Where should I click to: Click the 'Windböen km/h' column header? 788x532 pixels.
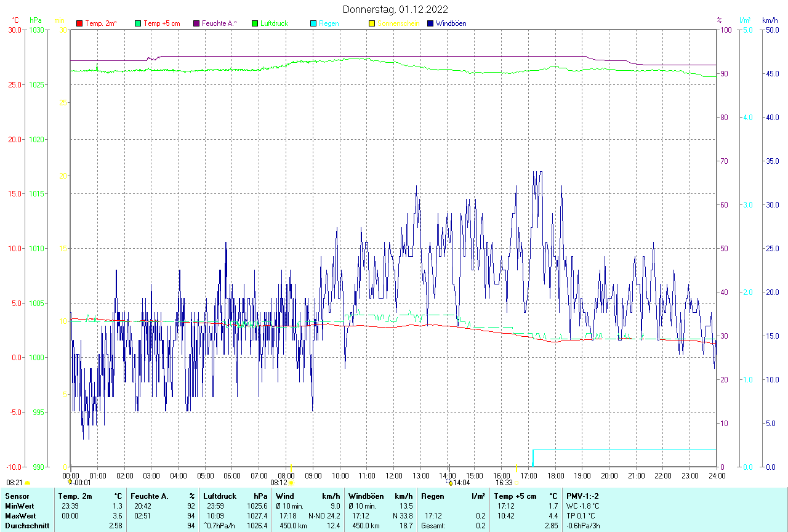coord(380,496)
